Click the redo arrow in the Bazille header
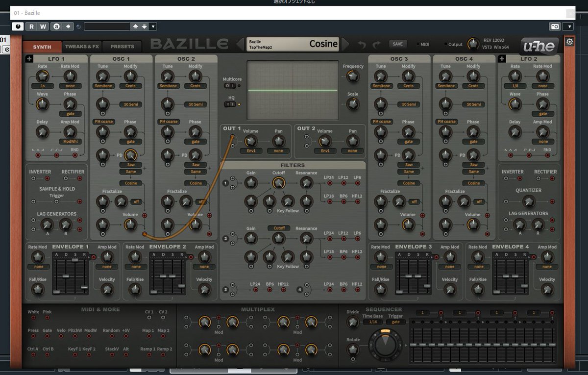588x375 pixels. click(377, 44)
